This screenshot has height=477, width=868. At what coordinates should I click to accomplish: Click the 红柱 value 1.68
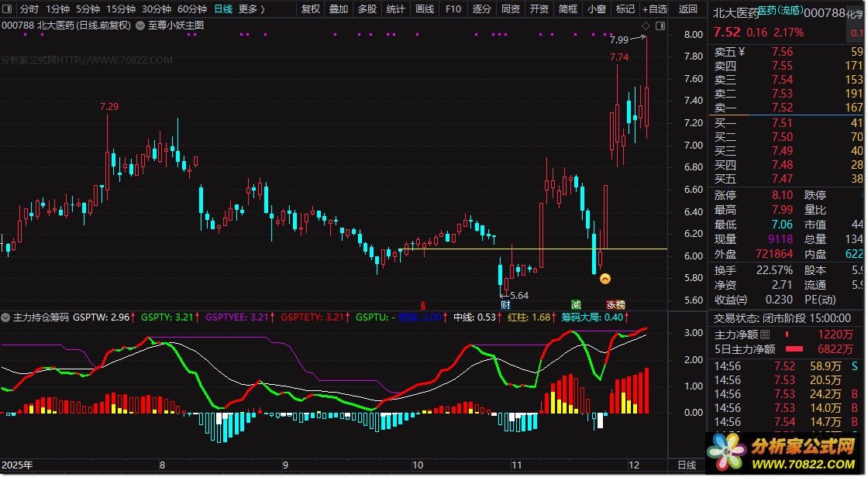pyautogui.click(x=541, y=317)
